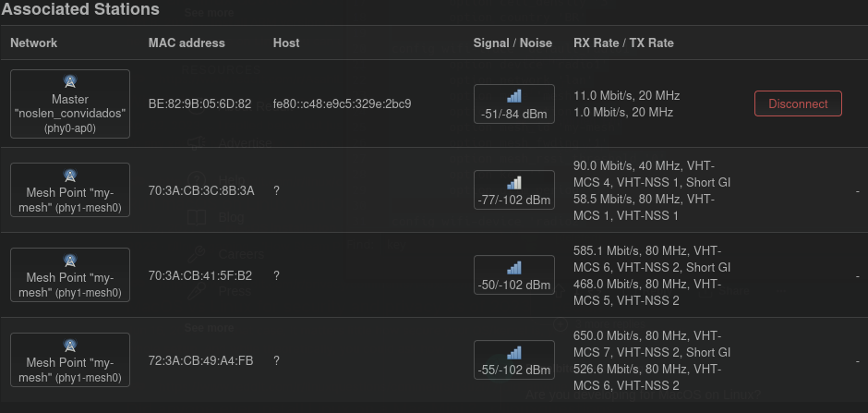This screenshot has width=868, height=413.
Task: Disconnect the noslen_convidados station
Action: [x=798, y=103]
